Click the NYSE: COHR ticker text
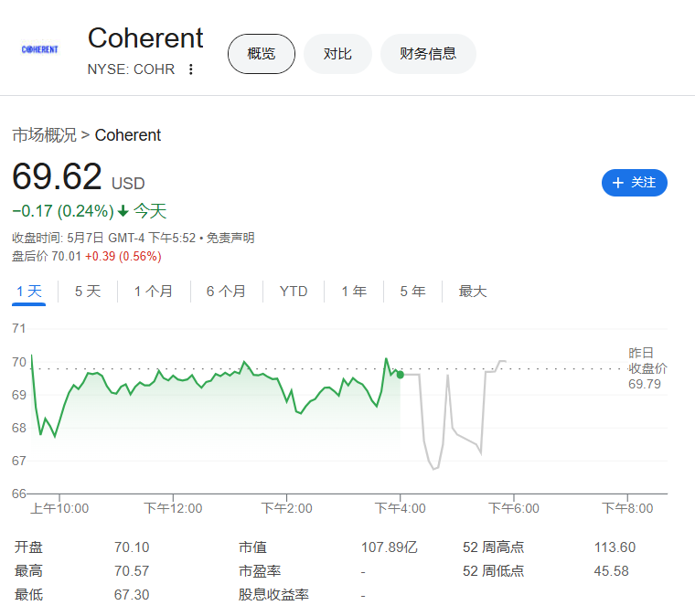Viewport: 695px width, 616px height. 131,69
